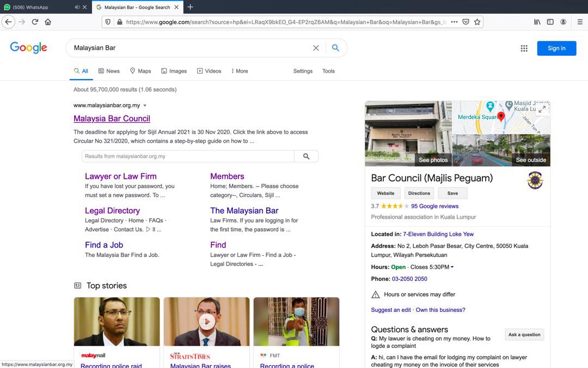Click the Ask a question button
Viewport: 588px width, 368px height.
click(524, 335)
